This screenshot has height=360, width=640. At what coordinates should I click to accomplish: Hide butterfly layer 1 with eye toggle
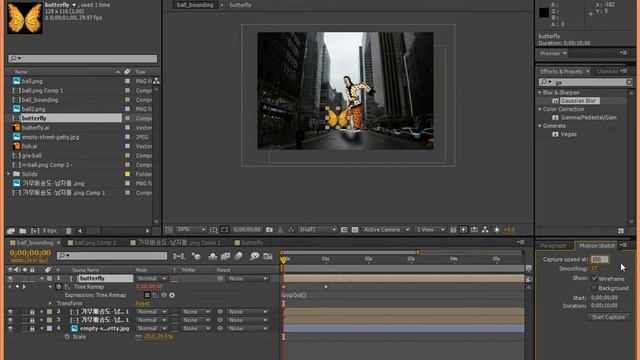[x=11, y=278]
